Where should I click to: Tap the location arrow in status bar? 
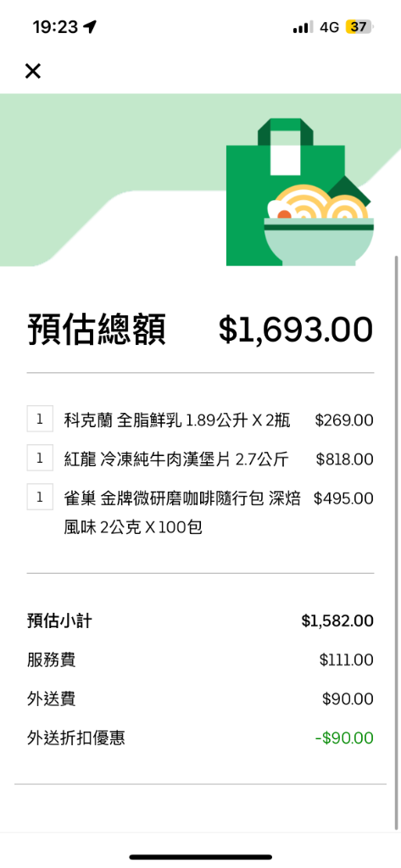[90, 26]
